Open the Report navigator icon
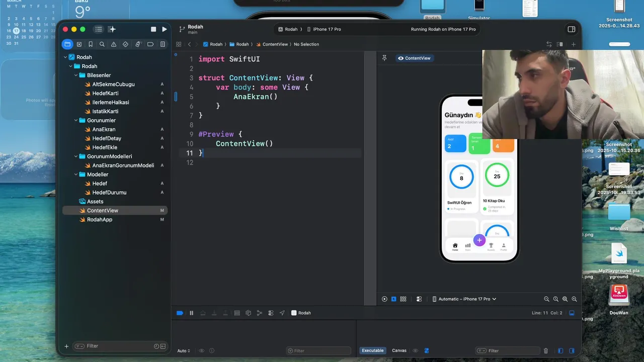644x362 pixels. tap(163, 44)
